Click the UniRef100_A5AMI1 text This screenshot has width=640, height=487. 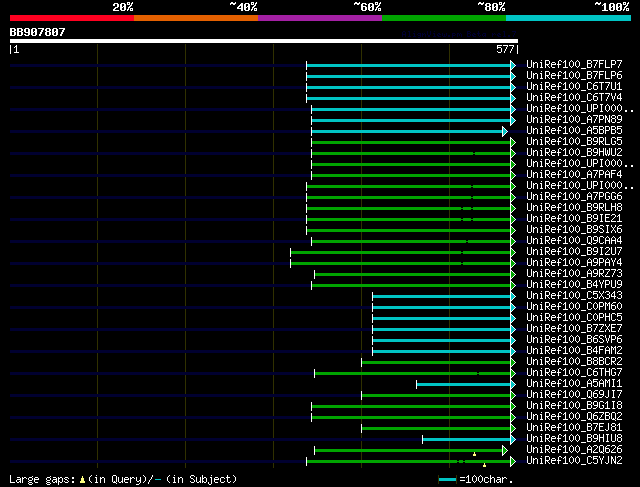point(574,384)
